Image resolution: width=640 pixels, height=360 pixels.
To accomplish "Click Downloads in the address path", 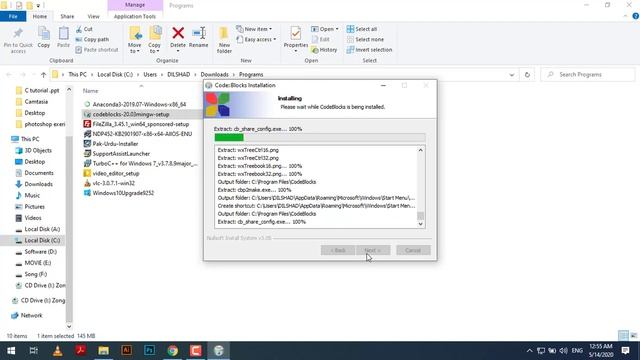I will coord(214,75).
